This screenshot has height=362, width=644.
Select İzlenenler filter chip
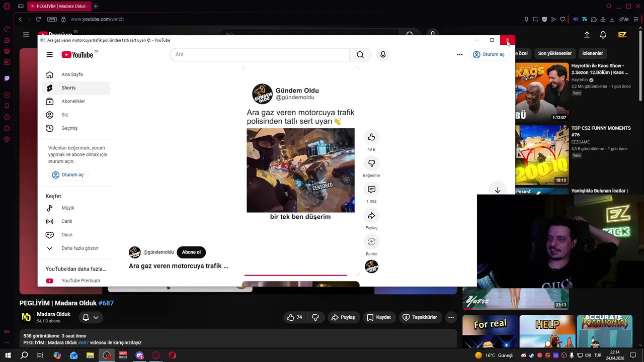pos(593,53)
